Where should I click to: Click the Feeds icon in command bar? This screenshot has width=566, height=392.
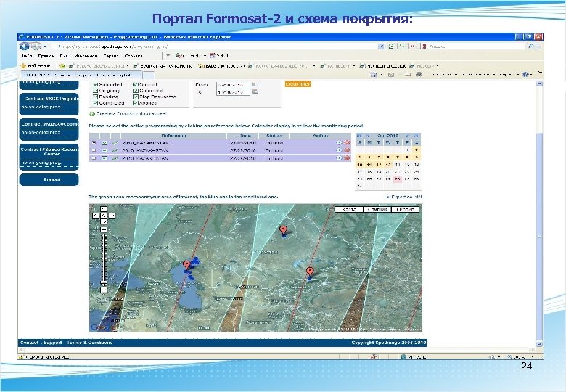tap(391, 75)
